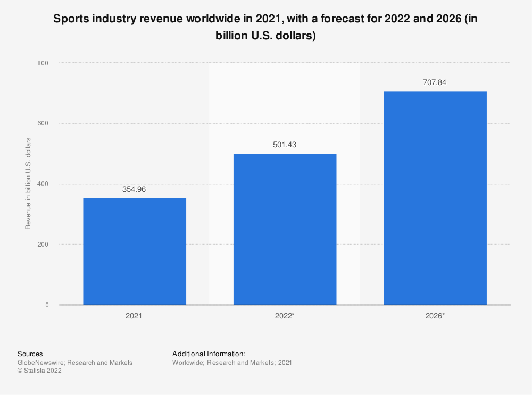The image size is (532, 395).
Task: Click the 2022* x-axis label
Action: click(x=285, y=315)
